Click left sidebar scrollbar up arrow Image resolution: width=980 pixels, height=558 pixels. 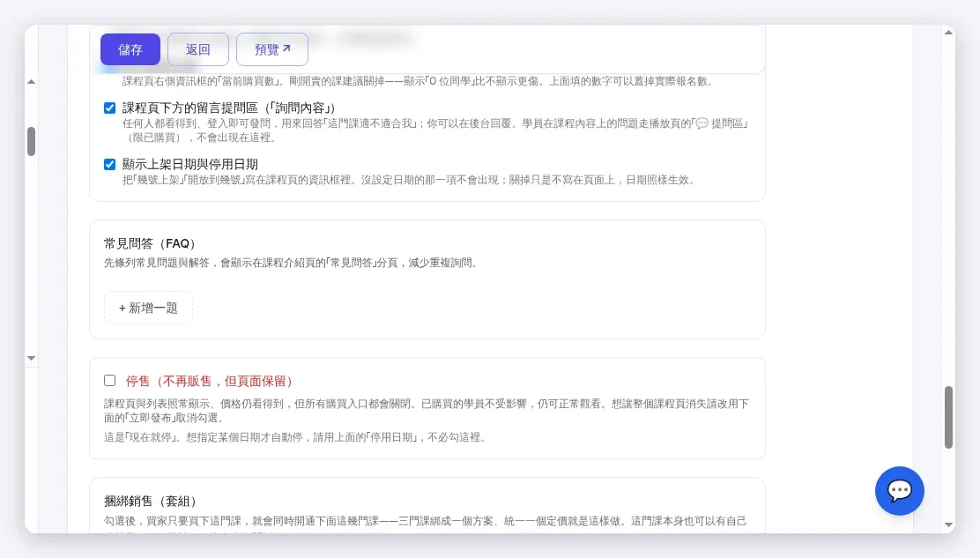click(31, 82)
